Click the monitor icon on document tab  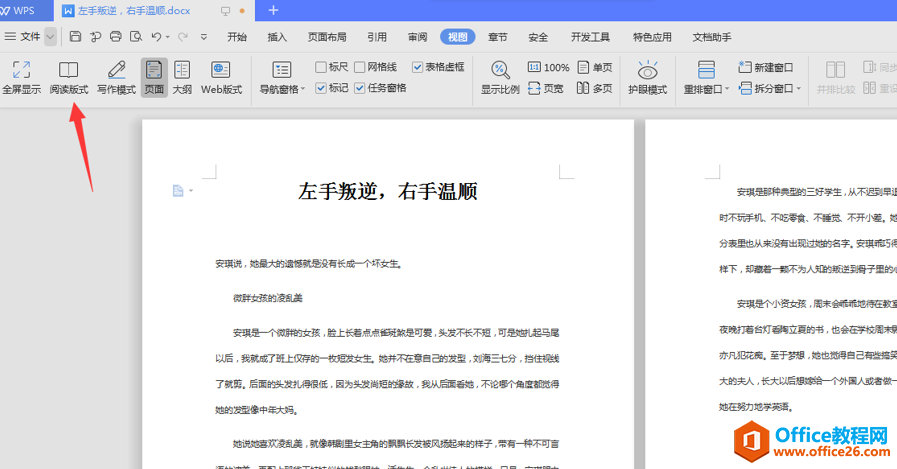[225, 11]
